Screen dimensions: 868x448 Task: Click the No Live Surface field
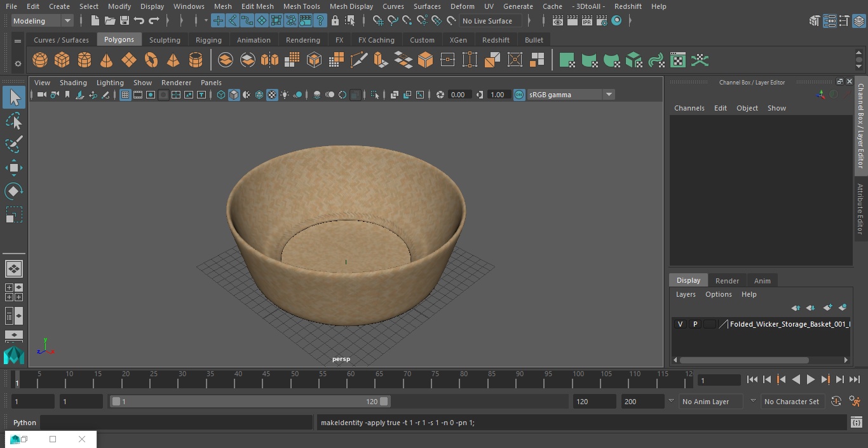point(490,21)
